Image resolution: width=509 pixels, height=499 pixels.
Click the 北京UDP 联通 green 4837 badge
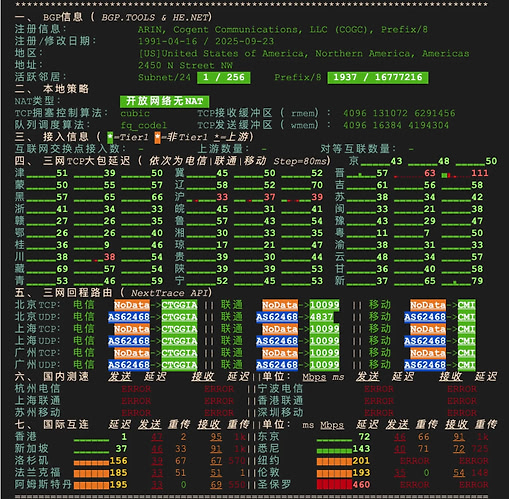[x=321, y=317]
